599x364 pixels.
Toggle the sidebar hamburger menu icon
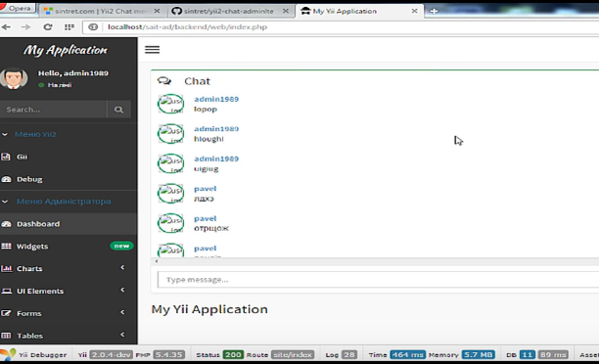[x=152, y=50]
